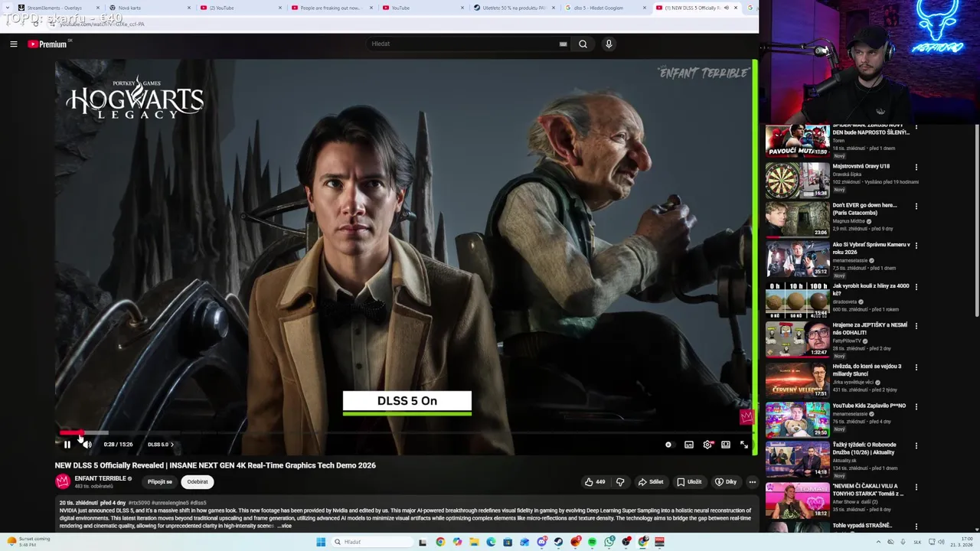Image resolution: width=980 pixels, height=551 pixels.
Task: Open options for Hrajeme za JEPTIŠKY video
Action: click(916, 326)
